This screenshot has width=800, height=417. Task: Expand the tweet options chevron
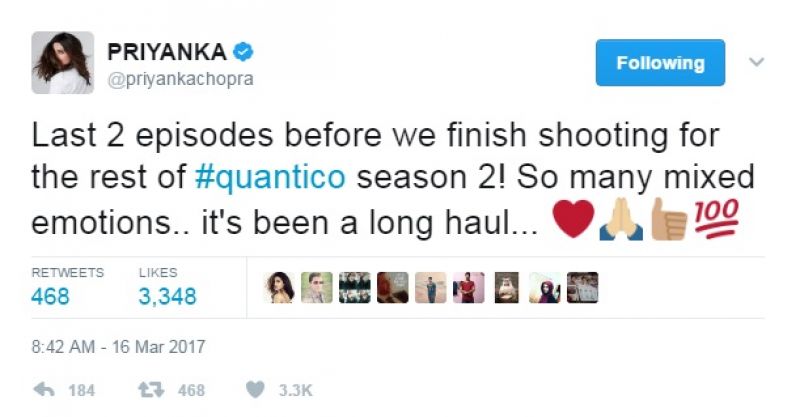(757, 62)
